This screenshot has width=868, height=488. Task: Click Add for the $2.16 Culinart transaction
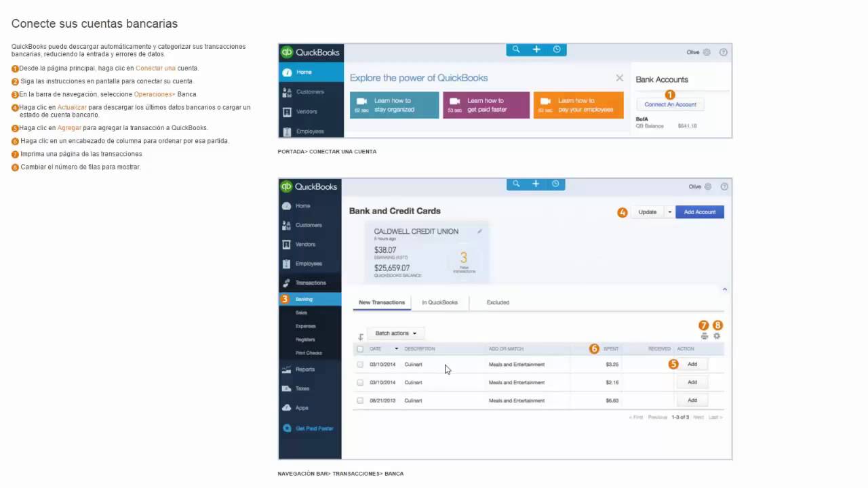692,382
